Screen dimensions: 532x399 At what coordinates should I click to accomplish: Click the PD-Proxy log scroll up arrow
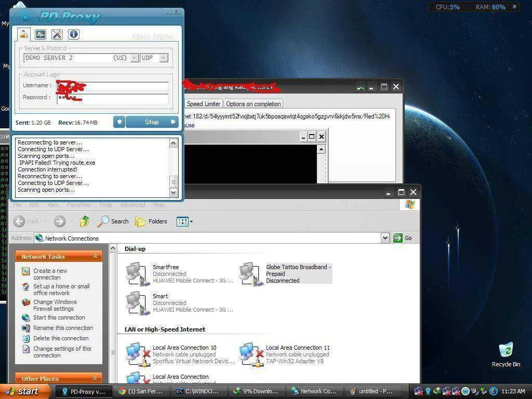[174, 143]
